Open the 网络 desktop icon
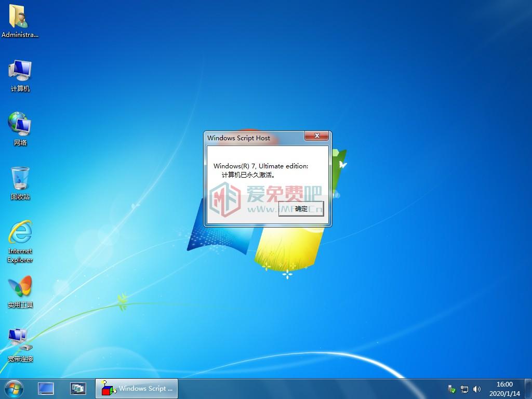The width and height of the screenshot is (532, 399). 20,129
